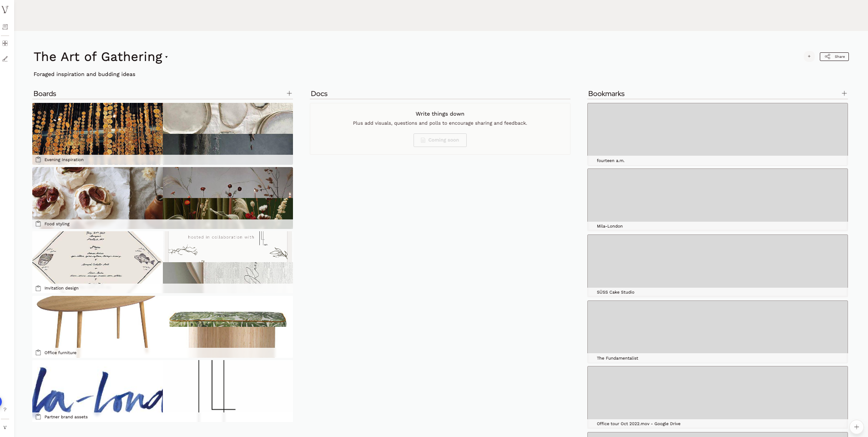Open the Partner brand assets board
This screenshot has width=868, height=437.
click(x=162, y=389)
